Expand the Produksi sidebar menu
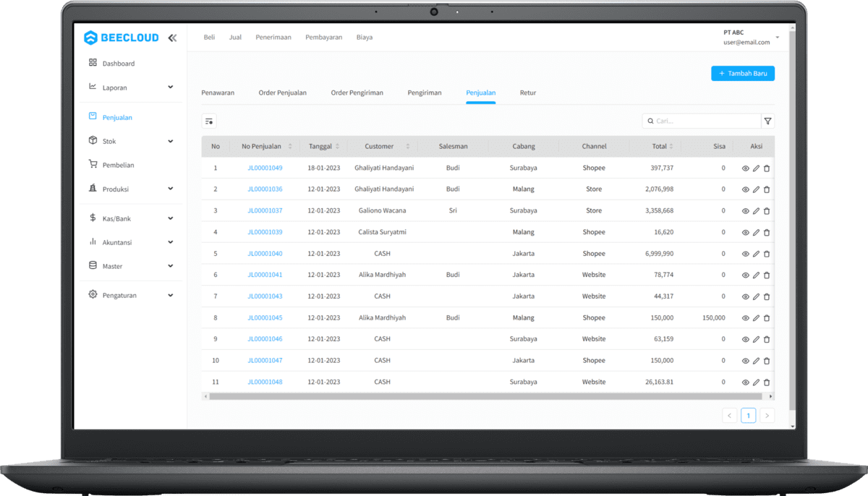 coord(171,189)
